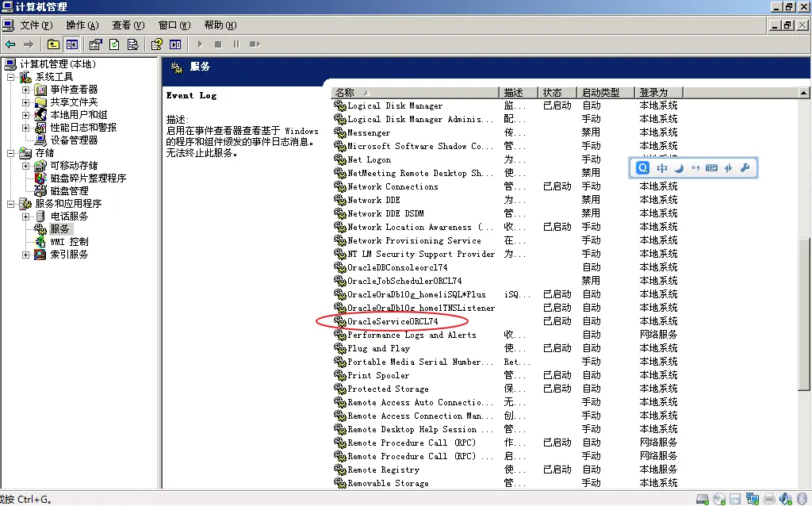812x506 pixels.
Task: Expand the 共享文件夹 tree node
Action: [x=26, y=102]
